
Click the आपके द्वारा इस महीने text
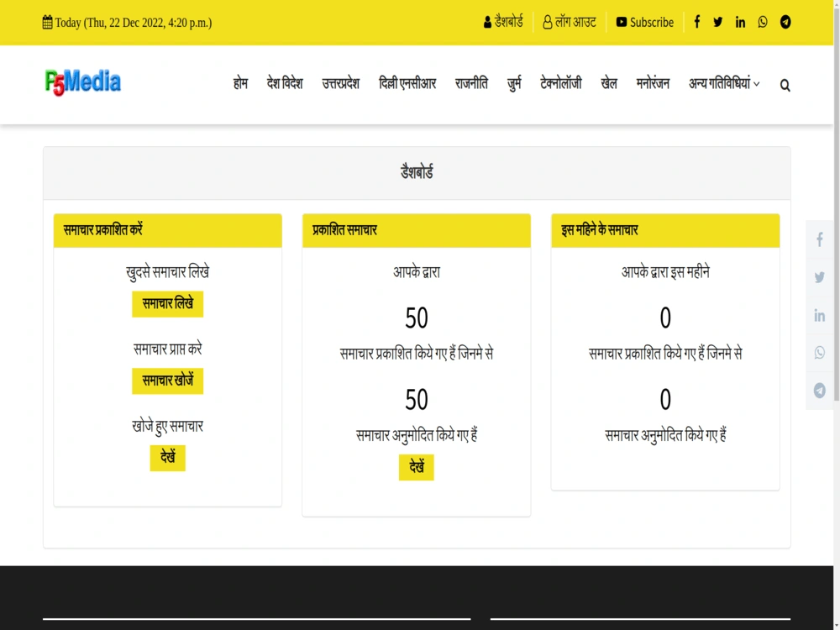[x=665, y=272]
